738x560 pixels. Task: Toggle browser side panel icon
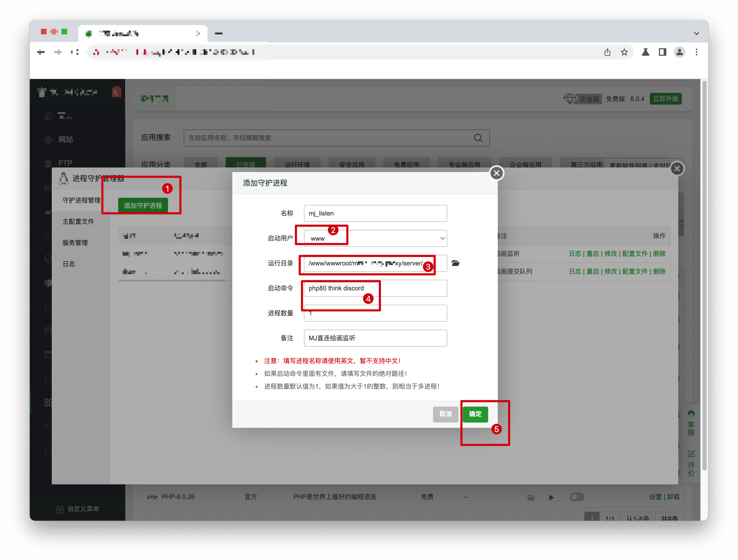(662, 52)
